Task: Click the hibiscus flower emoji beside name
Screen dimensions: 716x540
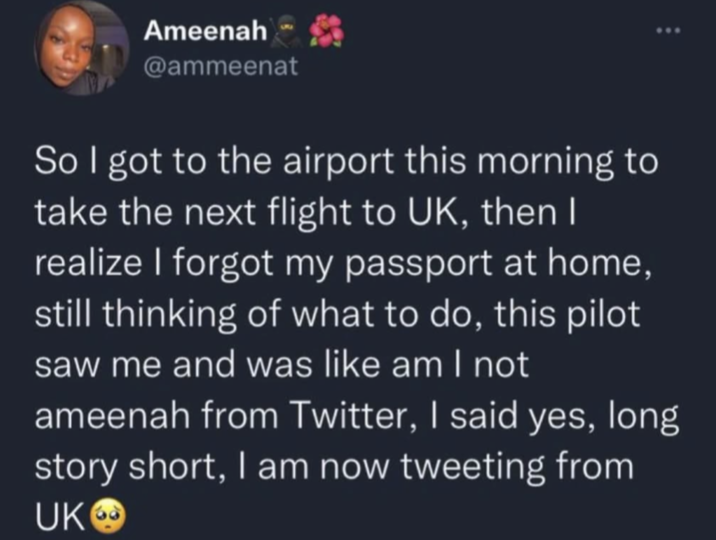Action: tap(327, 31)
